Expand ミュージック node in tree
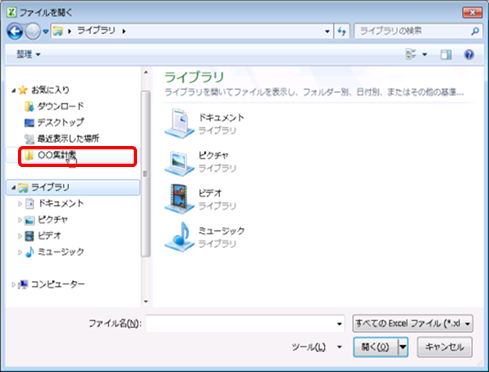Screen dimensions: 489x372 [20, 252]
